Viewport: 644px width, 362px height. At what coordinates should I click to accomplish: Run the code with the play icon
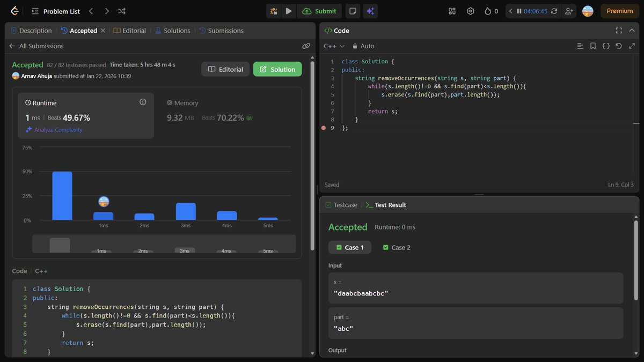point(289,11)
